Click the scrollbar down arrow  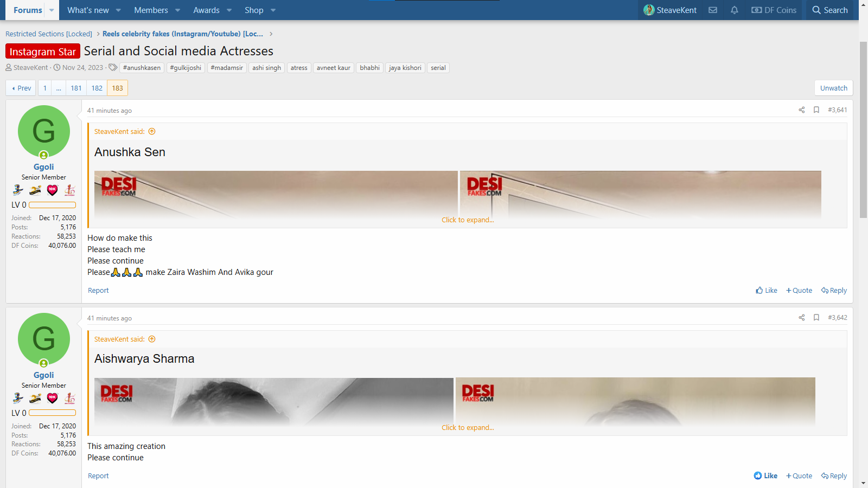click(x=863, y=483)
